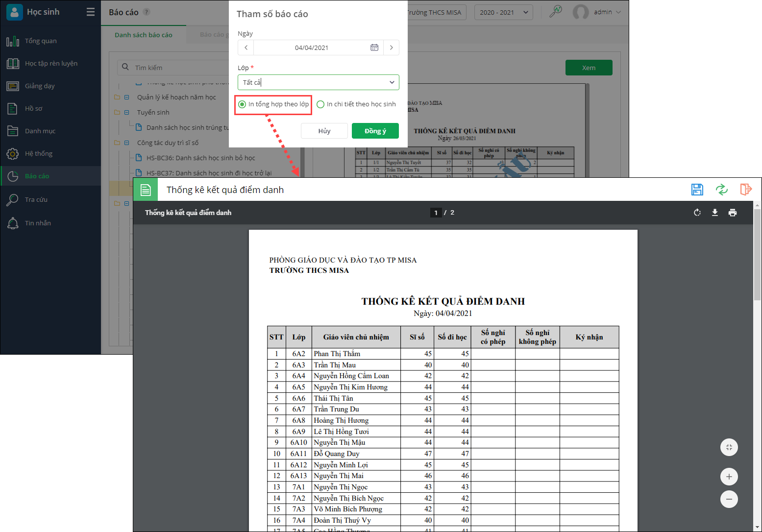Open Tổng quan from the sidebar

(50, 41)
